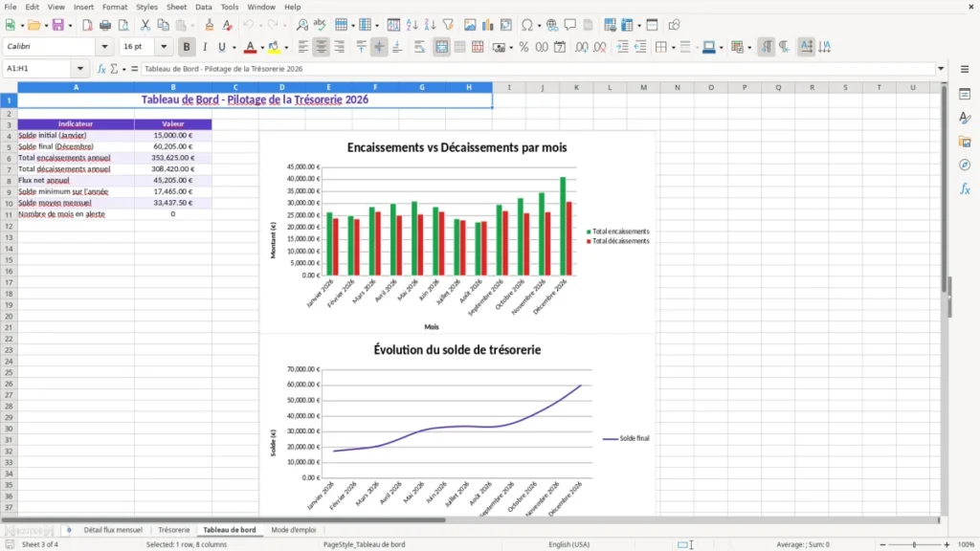Open the Conditional Formatting dropdown arrow

[749, 48]
